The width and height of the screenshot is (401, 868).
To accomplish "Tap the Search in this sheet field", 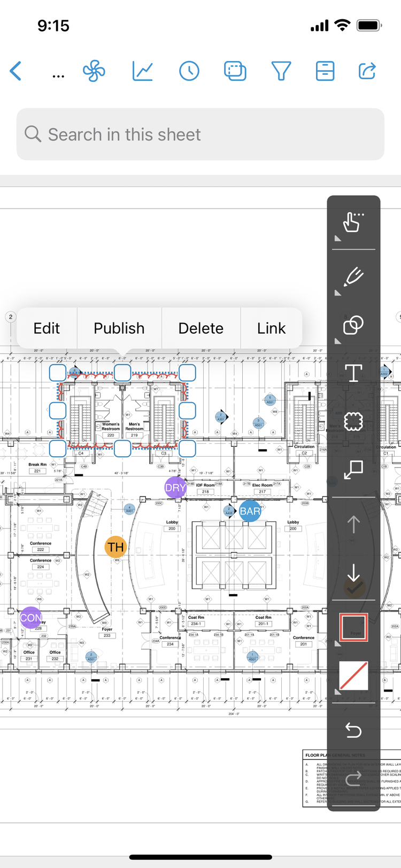I will (200, 134).
